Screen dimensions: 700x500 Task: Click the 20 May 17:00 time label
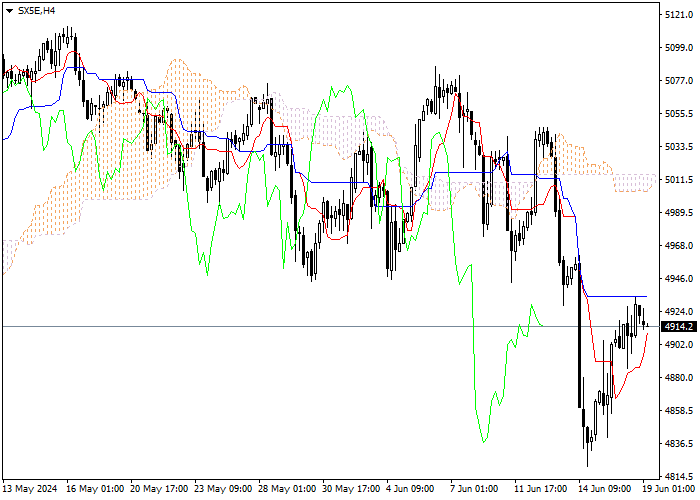[x=159, y=489]
